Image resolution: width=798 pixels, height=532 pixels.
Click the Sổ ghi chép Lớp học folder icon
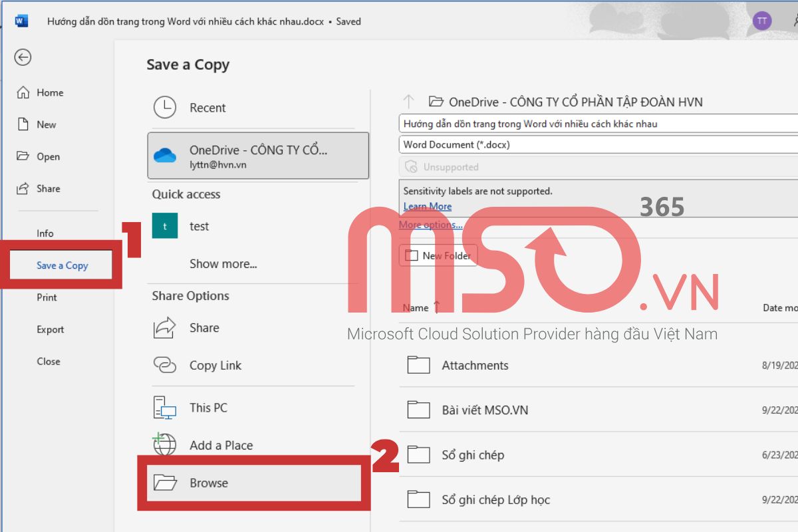[419, 499]
